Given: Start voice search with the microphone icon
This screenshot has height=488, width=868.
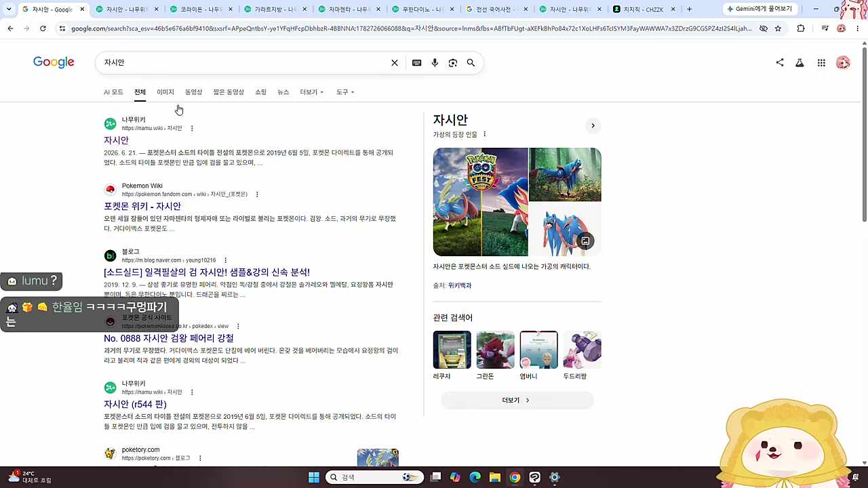Looking at the screenshot, I should [x=435, y=62].
